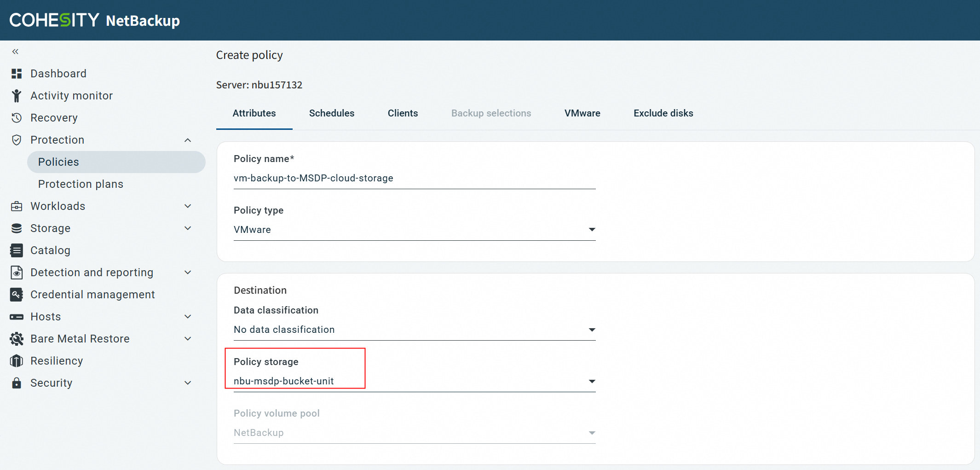Click the Cohesity NetBackup logo
Viewport: 980px width, 470px height.
(x=95, y=20)
